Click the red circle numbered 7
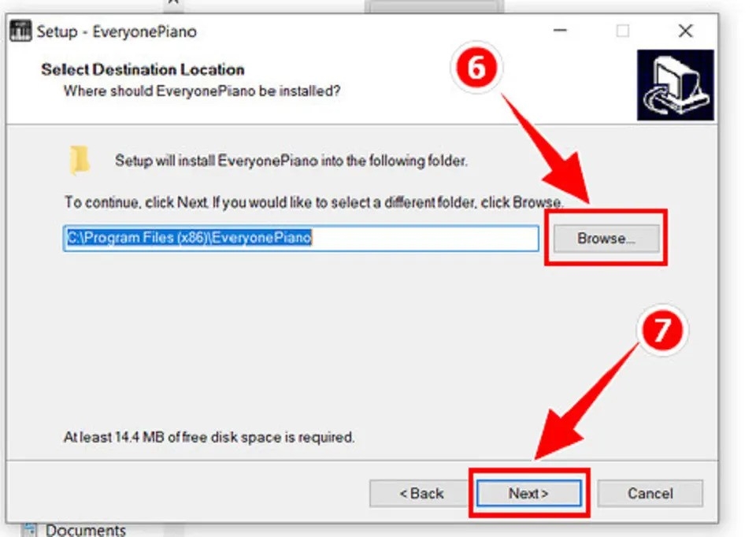Screen dimensions: 756x537 [662, 330]
